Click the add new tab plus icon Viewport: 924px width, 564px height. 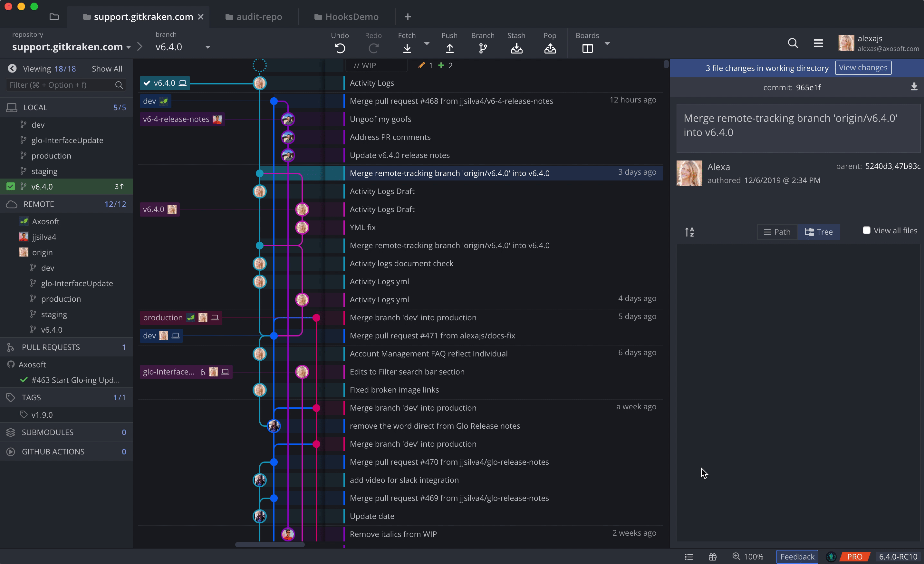(x=408, y=17)
